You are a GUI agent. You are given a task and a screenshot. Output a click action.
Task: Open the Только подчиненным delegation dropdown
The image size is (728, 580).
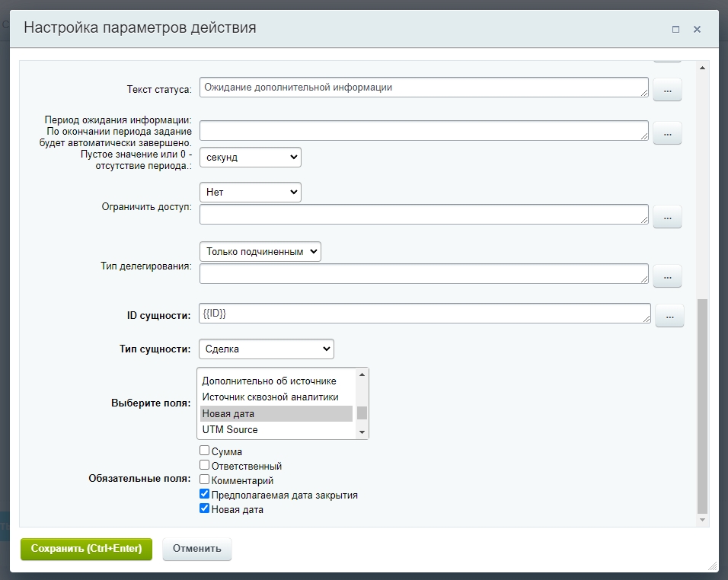tap(260, 252)
